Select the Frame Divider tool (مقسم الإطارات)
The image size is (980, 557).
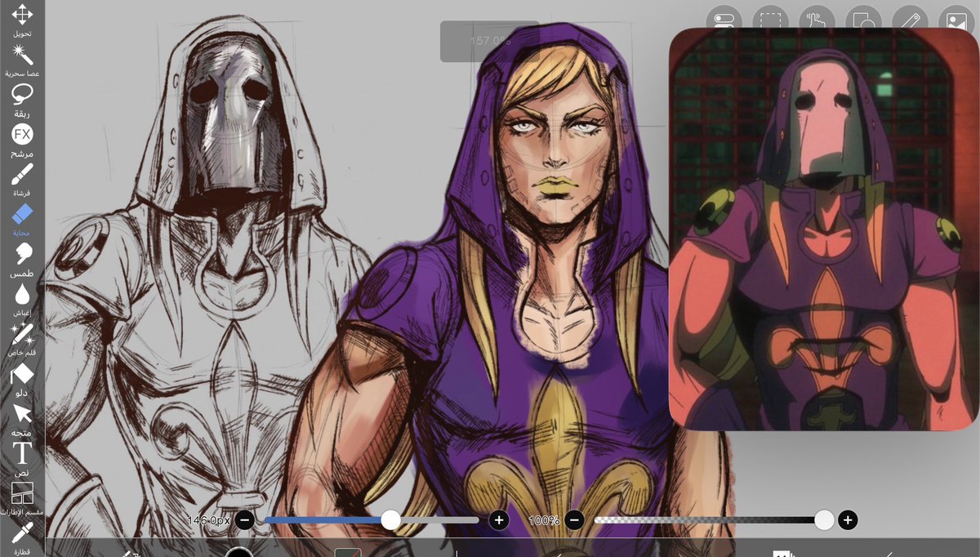coord(22,498)
